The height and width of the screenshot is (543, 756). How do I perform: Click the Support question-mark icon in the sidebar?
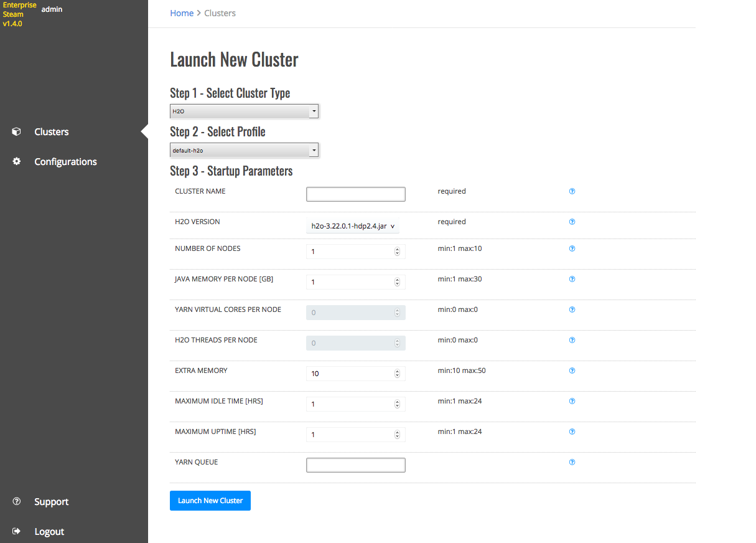(17, 501)
